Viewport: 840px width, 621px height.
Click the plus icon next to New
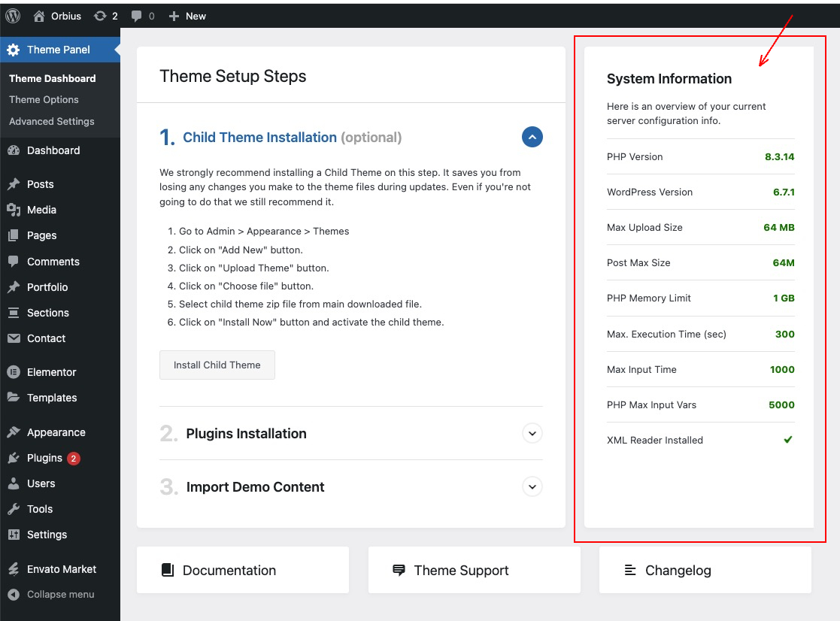pos(174,16)
